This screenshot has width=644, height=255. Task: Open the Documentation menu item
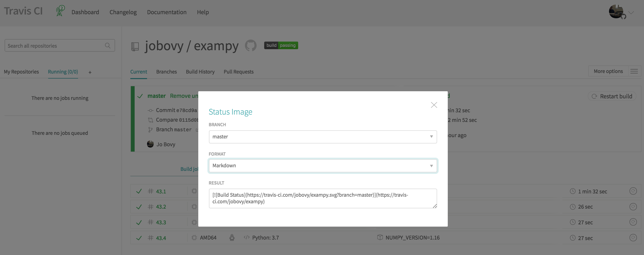[x=167, y=12]
